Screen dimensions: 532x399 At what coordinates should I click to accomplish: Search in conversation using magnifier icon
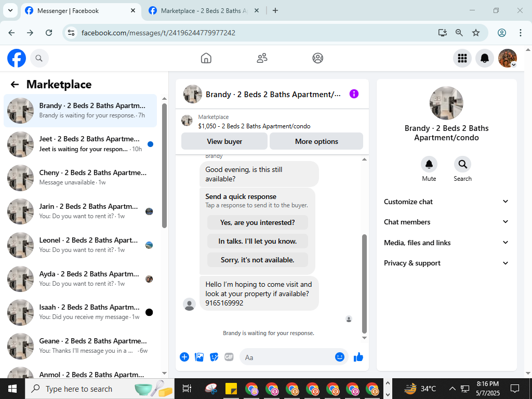tap(462, 164)
